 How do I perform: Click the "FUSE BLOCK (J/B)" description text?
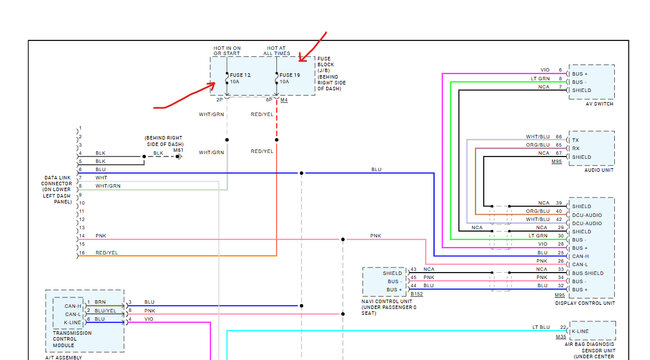[331, 74]
